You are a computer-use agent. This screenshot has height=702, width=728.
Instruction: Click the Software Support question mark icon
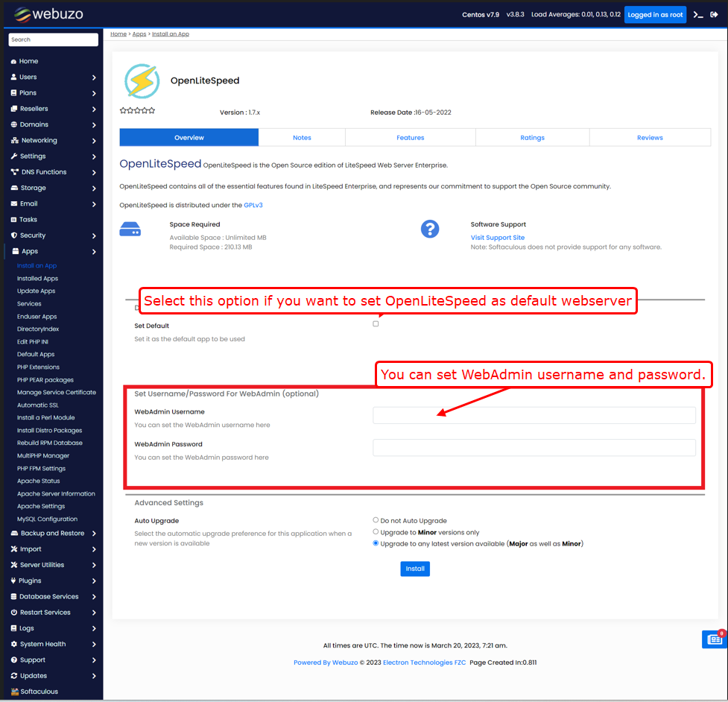430,230
